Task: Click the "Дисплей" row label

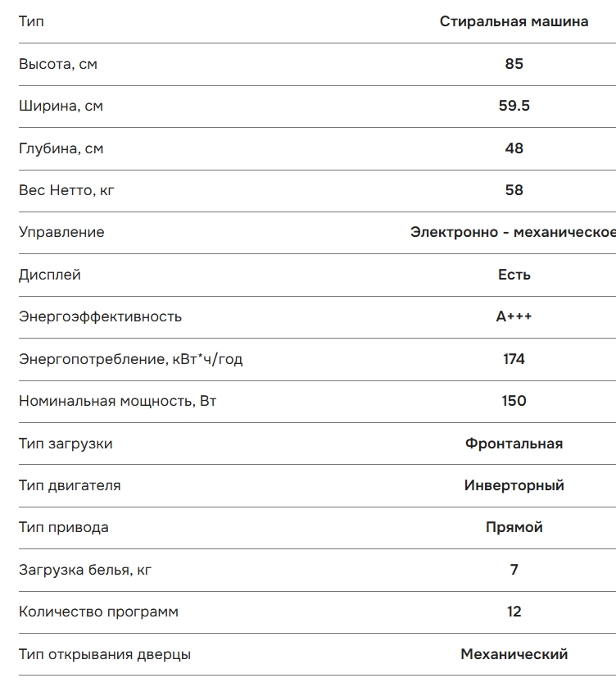Action: coord(49,275)
